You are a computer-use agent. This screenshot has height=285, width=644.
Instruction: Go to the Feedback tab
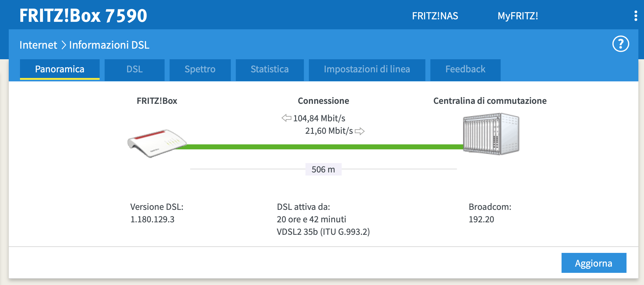(x=465, y=70)
